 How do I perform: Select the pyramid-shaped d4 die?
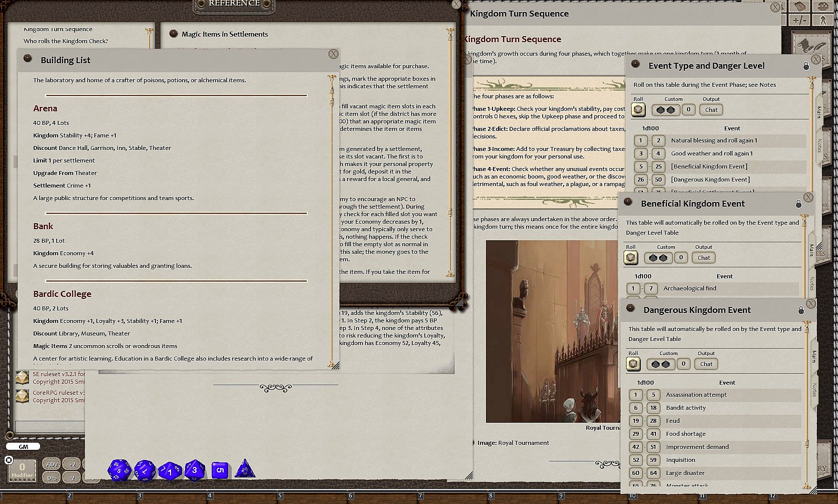coord(245,469)
